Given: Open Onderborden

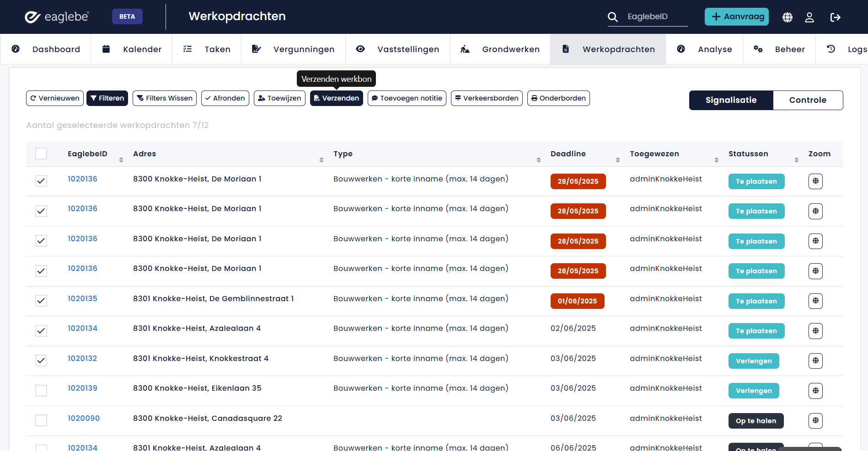Looking at the screenshot, I should pos(558,98).
